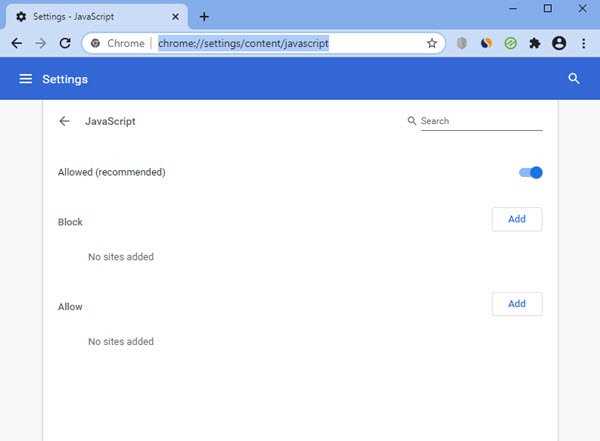Viewport: 600px width, 441px height.
Task: Click the magnifier icon beside Search field
Action: coord(412,121)
